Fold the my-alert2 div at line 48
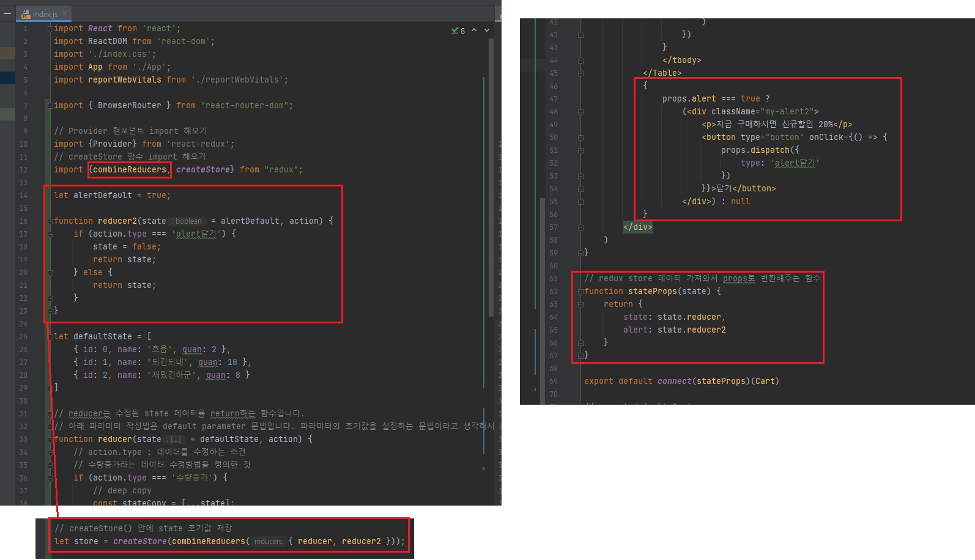The height and width of the screenshot is (560, 975). coord(580,112)
